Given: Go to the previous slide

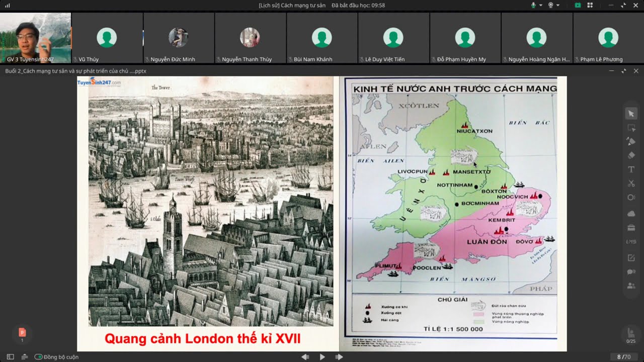Looking at the screenshot, I should 305,356.
